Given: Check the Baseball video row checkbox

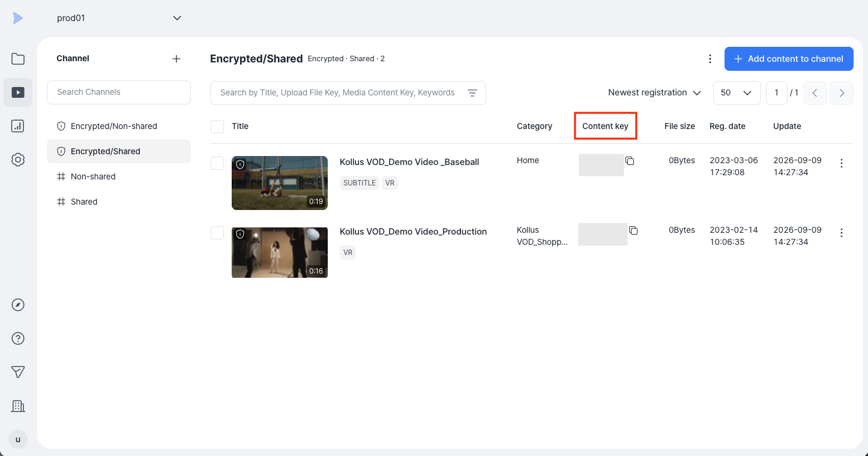Looking at the screenshot, I should [x=217, y=163].
